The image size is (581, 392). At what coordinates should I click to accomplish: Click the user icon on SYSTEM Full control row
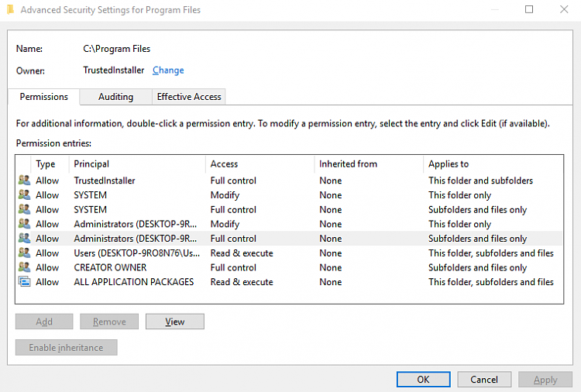[x=25, y=209]
